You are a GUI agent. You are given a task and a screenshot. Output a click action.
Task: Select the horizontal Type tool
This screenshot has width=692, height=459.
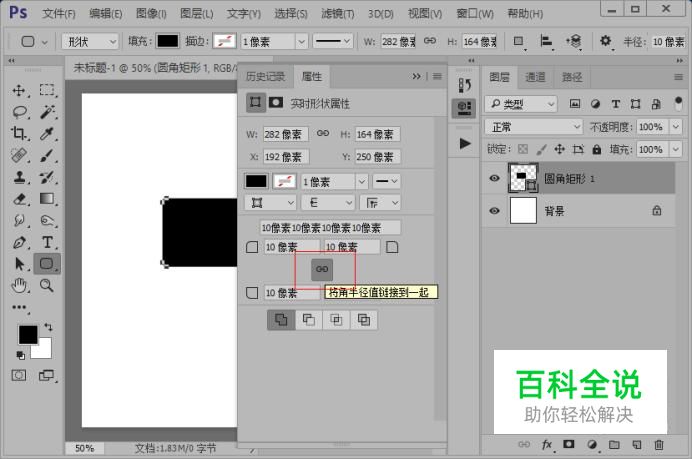47,242
